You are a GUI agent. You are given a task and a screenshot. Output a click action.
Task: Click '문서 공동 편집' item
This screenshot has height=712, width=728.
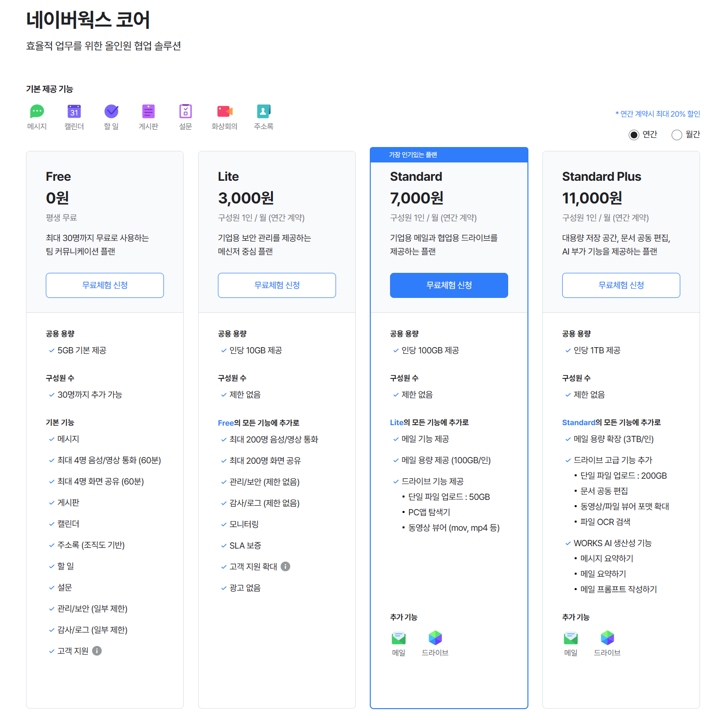click(605, 491)
